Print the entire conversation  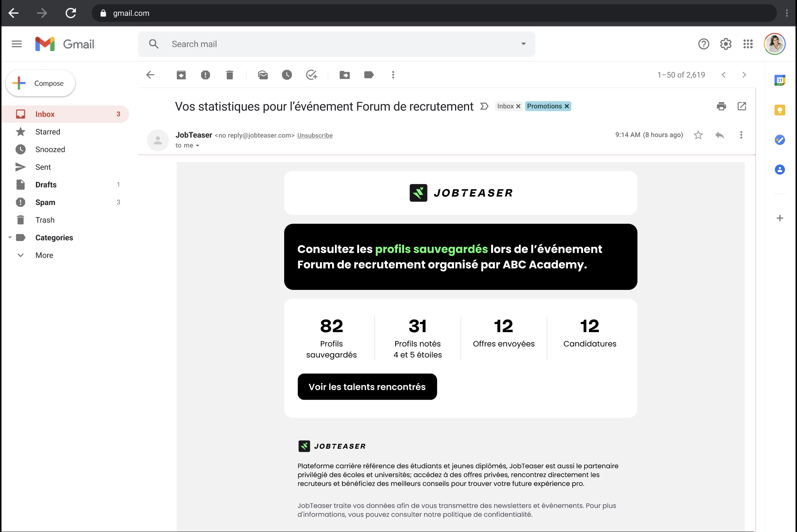pyautogui.click(x=721, y=106)
